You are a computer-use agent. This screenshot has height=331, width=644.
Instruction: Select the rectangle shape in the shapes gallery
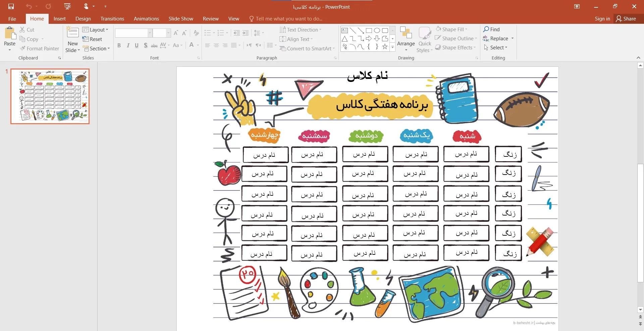click(369, 31)
